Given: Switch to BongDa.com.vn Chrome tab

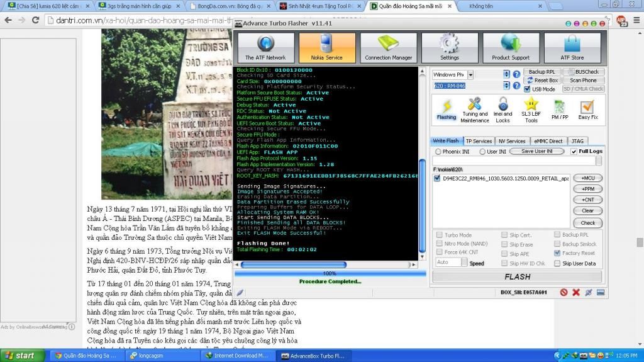Looking at the screenshot, I should (x=230, y=6).
